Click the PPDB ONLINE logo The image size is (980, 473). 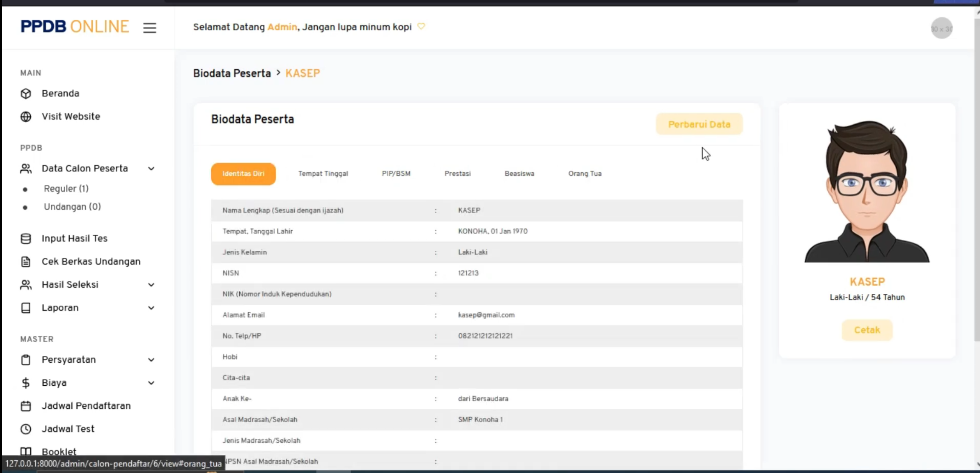point(75,27)
